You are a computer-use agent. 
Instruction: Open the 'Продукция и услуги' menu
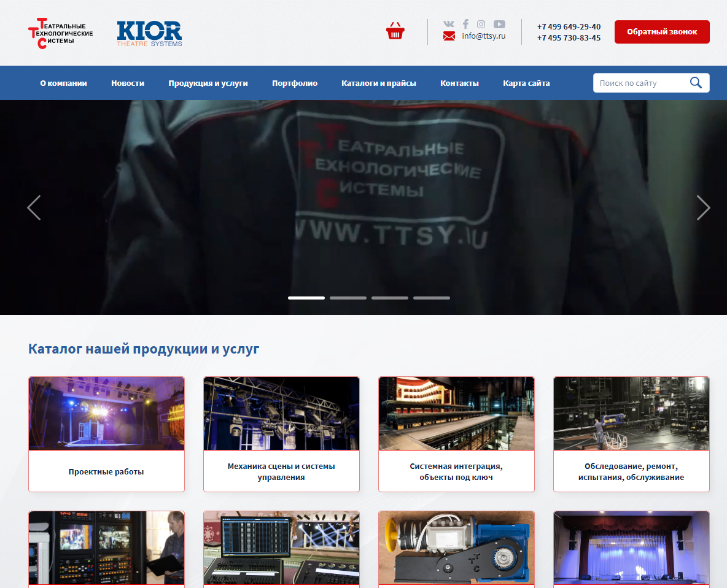point(208,83)
